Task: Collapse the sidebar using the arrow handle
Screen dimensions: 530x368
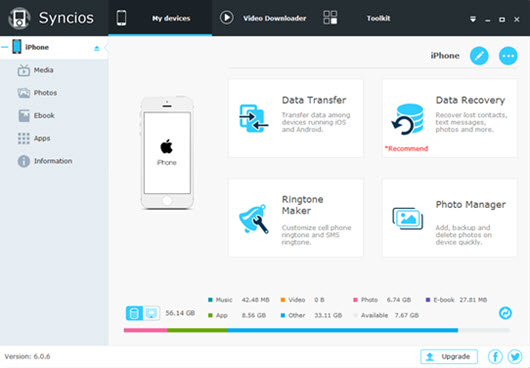Action: click(106, 48)
